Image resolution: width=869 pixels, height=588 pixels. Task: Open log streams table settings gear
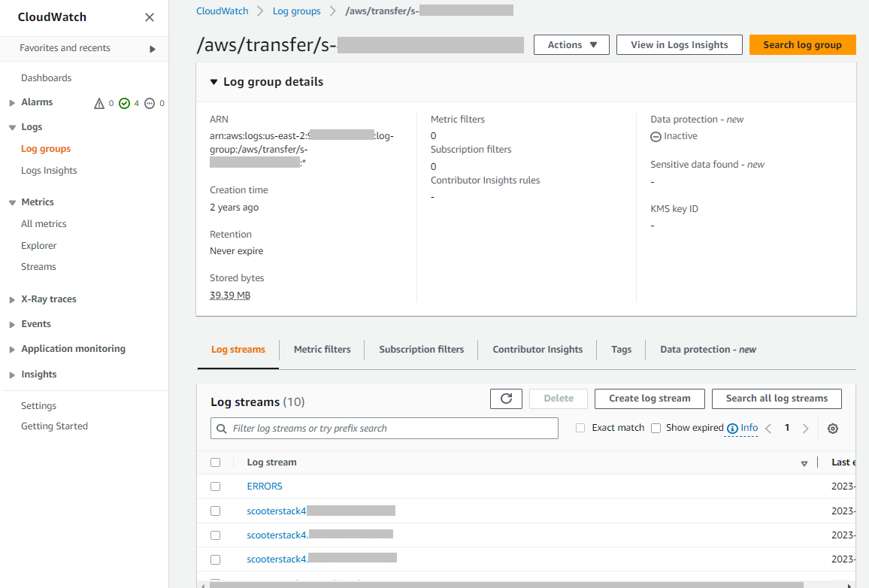pyautogui.click(x=832, y=429)
